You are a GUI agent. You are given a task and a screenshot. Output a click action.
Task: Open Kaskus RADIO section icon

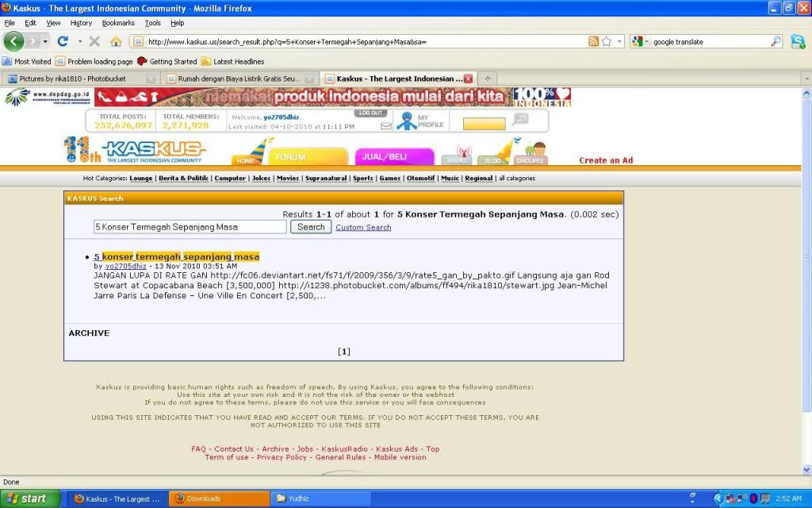point(458,156)
